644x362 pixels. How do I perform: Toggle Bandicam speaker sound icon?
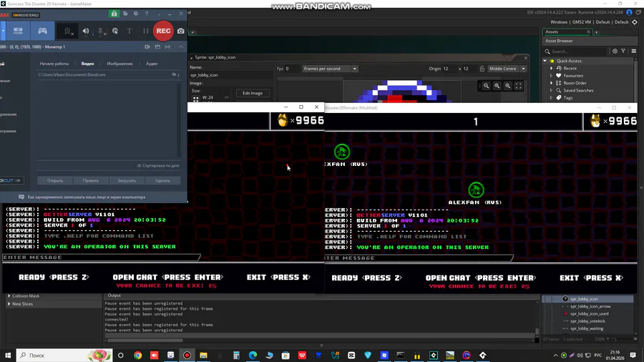pyautogui.click(x=85, y=31)
